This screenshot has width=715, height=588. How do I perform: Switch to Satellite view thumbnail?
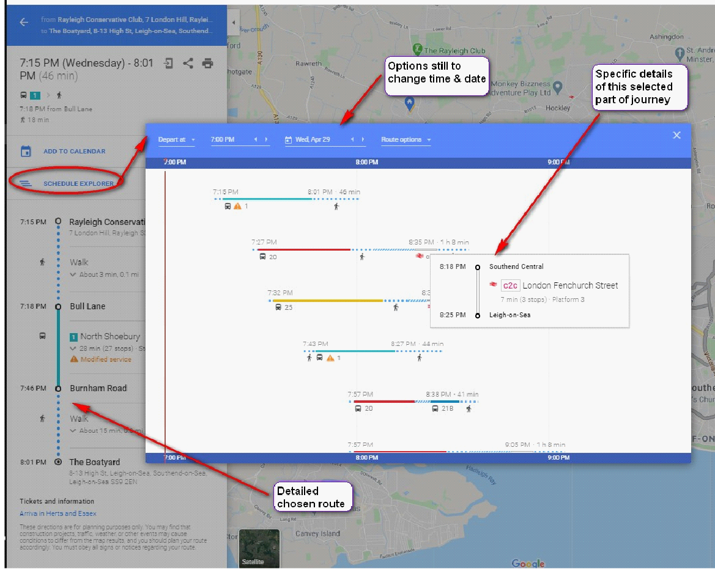(x=259, y=548)
